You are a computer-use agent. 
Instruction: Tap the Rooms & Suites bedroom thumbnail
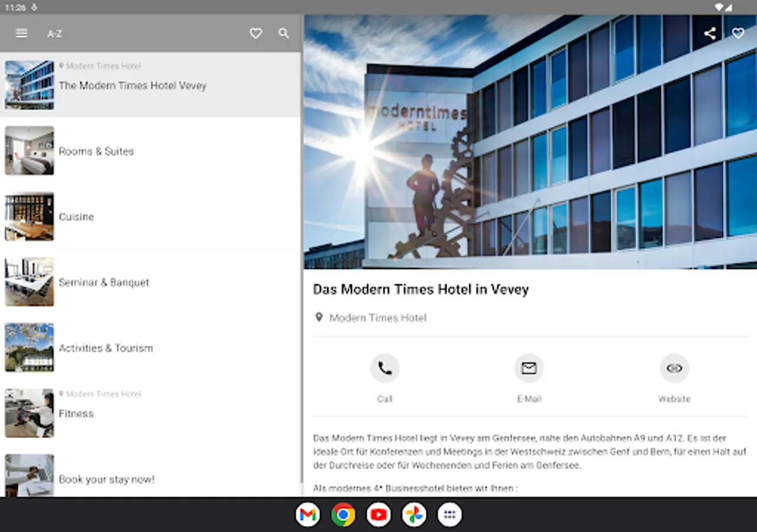pos(30,151)
